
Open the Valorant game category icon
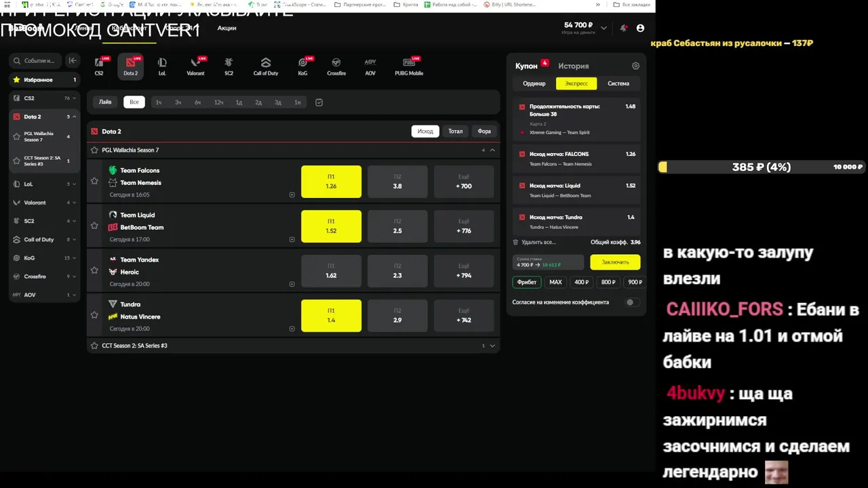tap(195, 66)
